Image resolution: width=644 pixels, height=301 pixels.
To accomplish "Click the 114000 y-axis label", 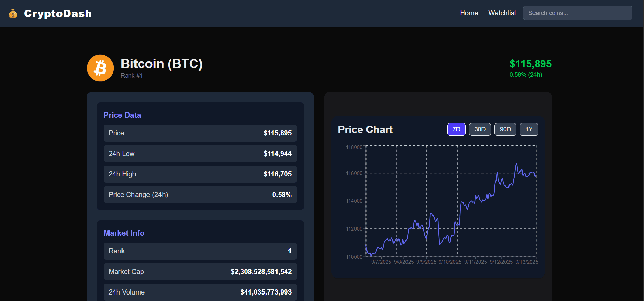I will tap(354, 201).
